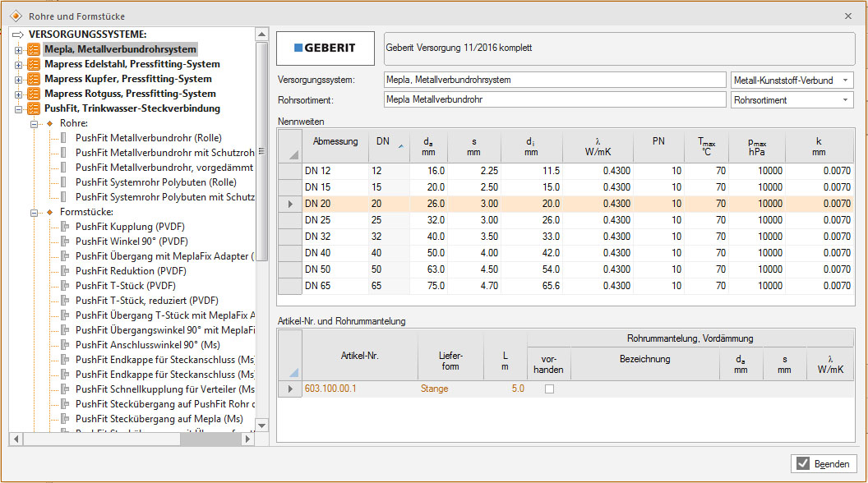Click article number 603.100.00.1
Screen dimensions: 868x483
tap(330, 389)
